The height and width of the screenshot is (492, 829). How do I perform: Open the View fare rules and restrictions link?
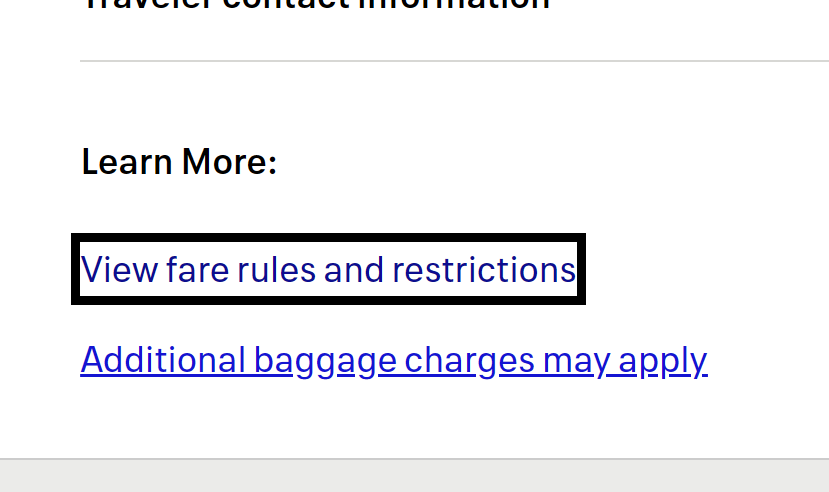328,270
